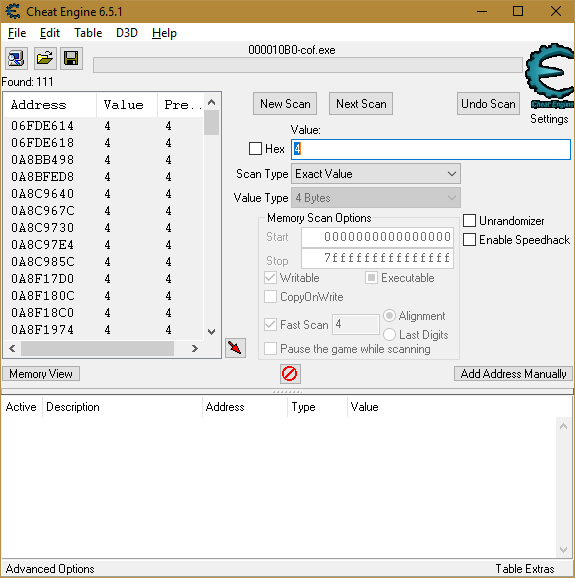Enable the Hex checkbox

pos(255,149)
